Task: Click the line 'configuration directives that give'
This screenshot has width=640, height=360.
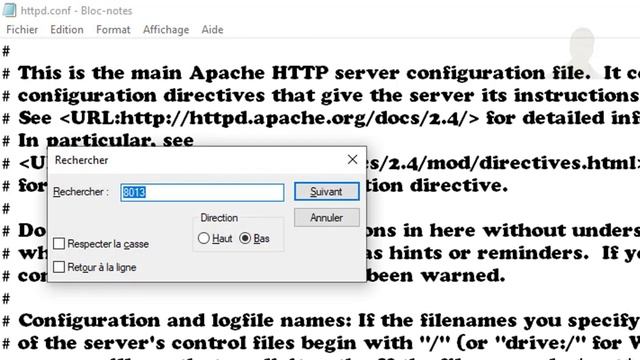Action: click(x=329, y=96)
